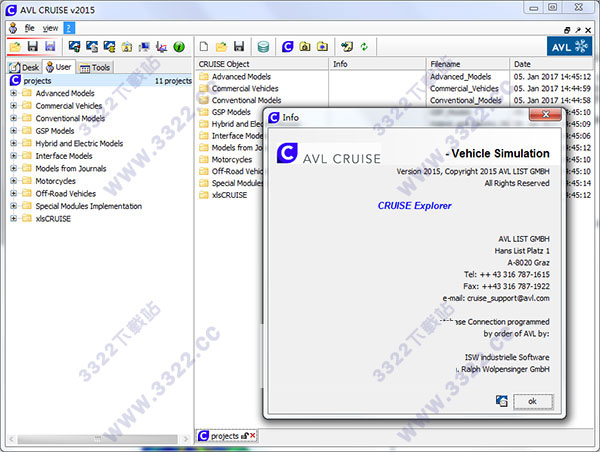Image resolution: width=600 pixels, height=452 pixels.
Task: Click the open folder icon in left toolbar
Action: point(14,47)
